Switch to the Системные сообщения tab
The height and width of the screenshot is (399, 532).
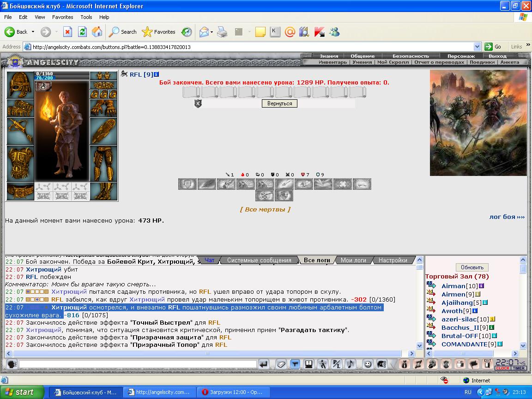point(259,260)
